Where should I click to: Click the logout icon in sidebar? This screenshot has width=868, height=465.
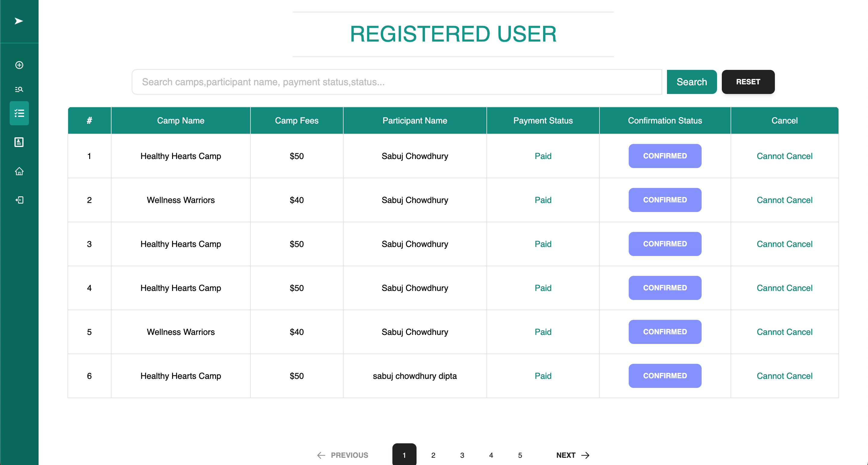[19, 200]
